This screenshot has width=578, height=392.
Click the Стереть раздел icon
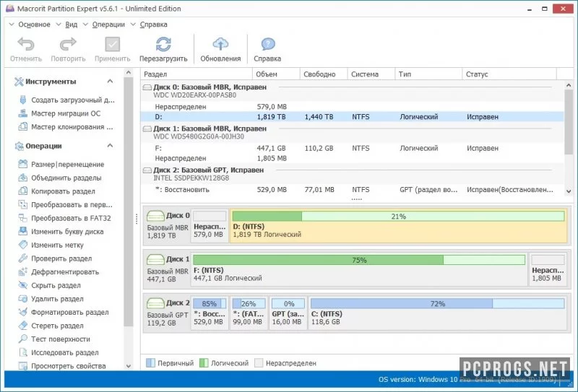click(x=23, y=326)
